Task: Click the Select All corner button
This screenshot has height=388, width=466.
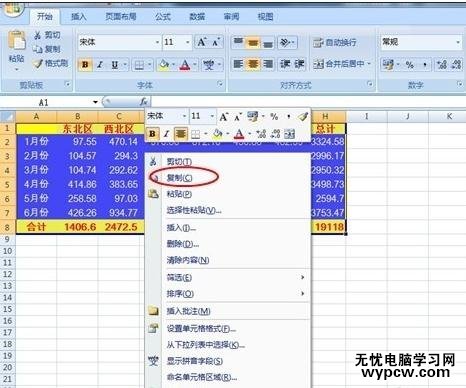Action: [8, 117]
